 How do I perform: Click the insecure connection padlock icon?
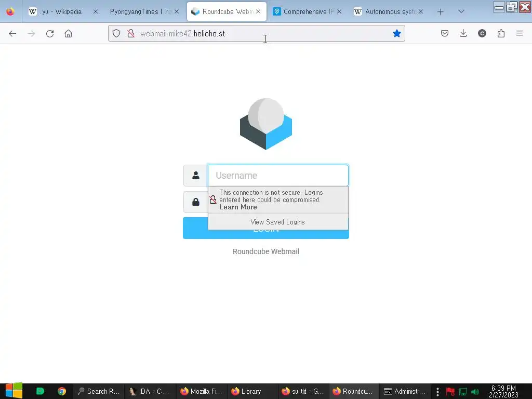click(x=130, y=34)
